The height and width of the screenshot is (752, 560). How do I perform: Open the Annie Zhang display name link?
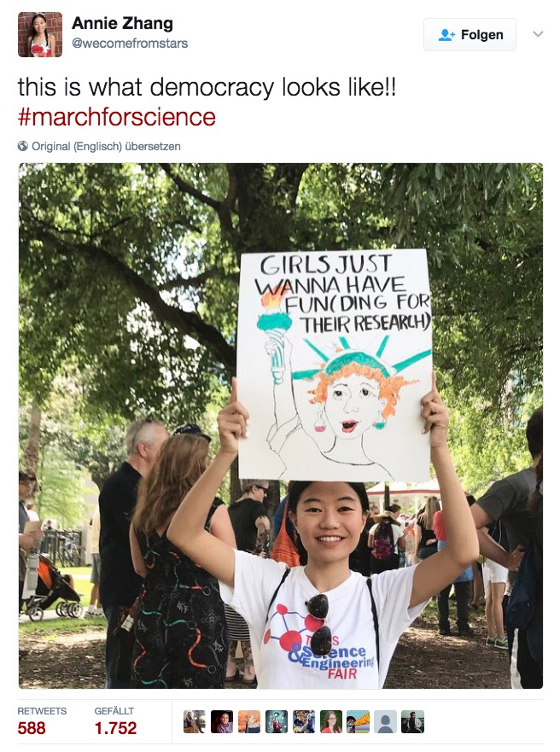(122, 23)
